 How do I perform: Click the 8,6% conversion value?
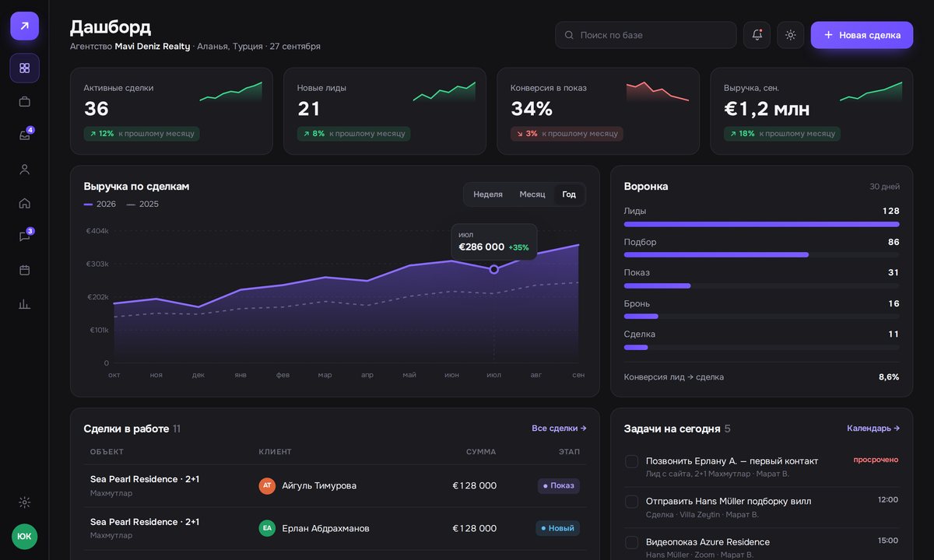coord(889,377)
